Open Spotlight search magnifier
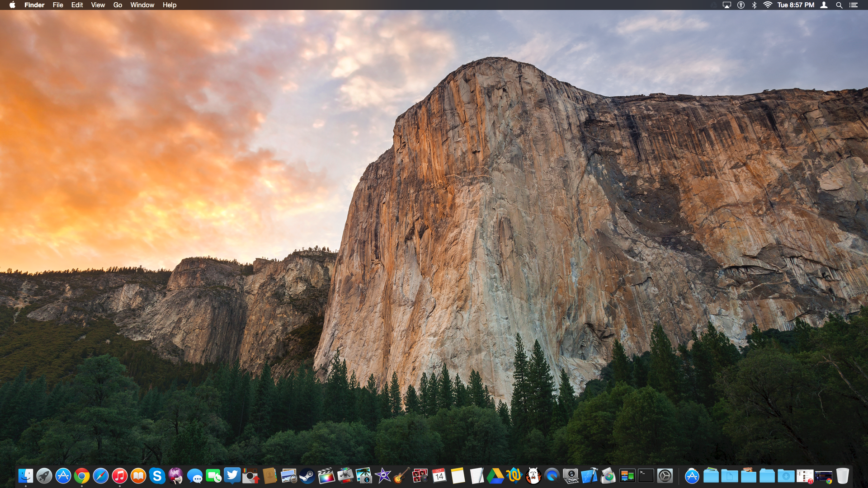The width and height of the screenshot is (868, 488). click(x=839, y=5)
